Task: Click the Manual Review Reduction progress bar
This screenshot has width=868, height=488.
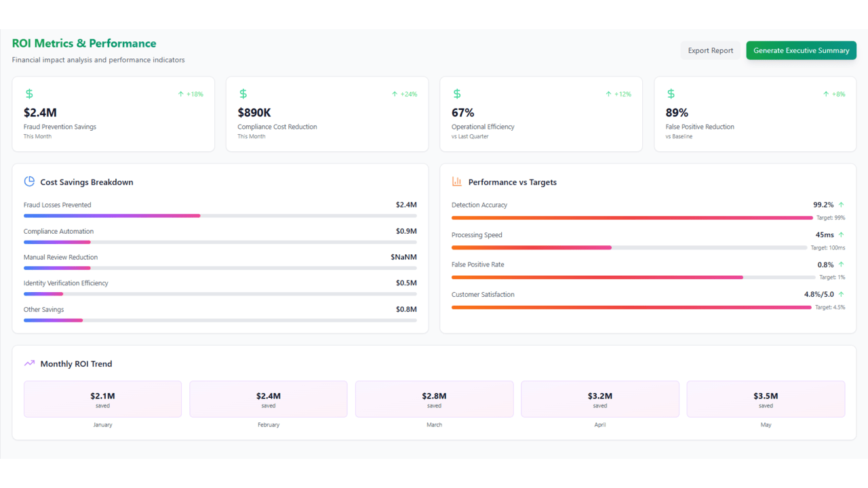Action: pyautogui.click(x=220, y=268)
